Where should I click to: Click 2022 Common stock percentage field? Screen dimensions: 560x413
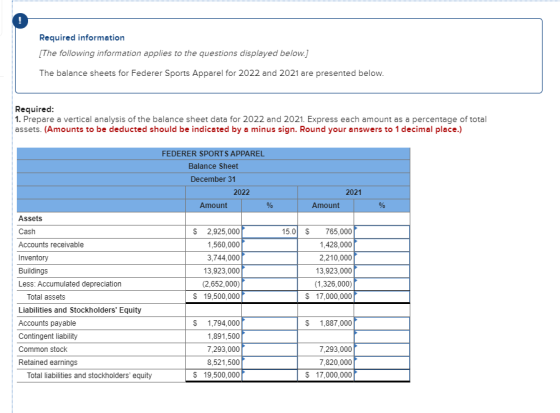pyautogui.click(x=270, y=349)
